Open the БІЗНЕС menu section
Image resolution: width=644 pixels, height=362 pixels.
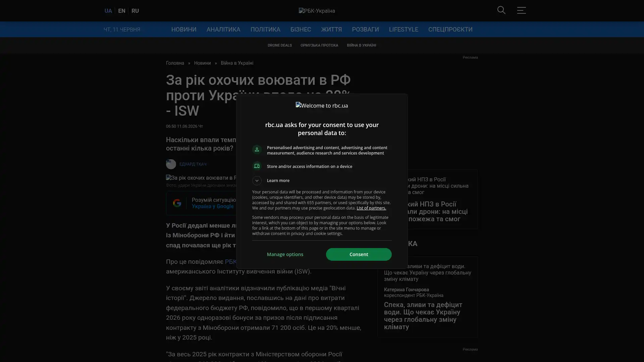tap(301, 29)
